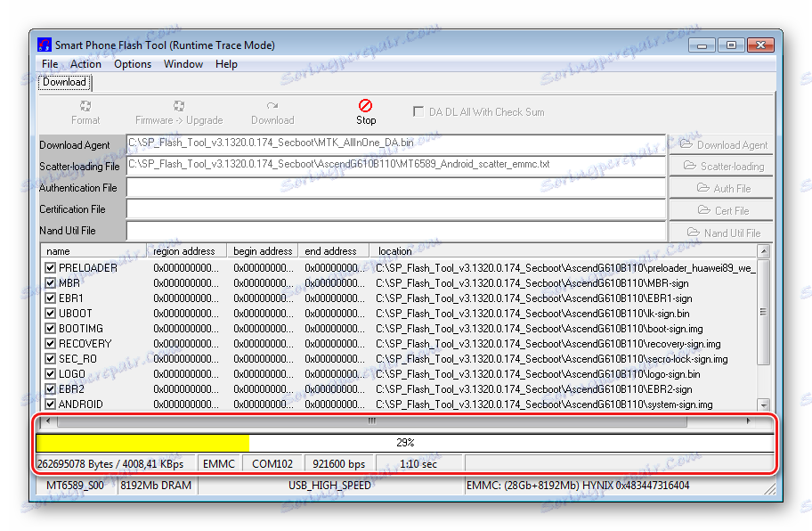Click the Auth File folder button

[x=722, y=188]
